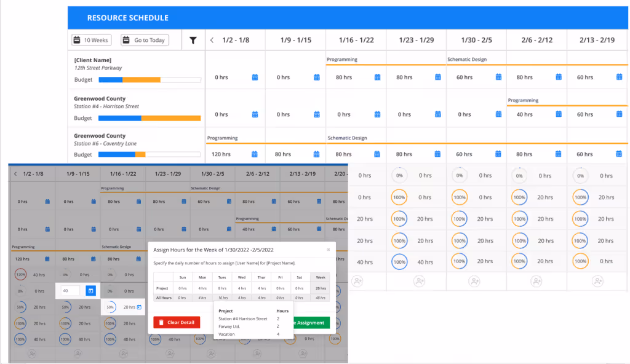Close the Assign Hours dialog

click(x=329, y=250)
